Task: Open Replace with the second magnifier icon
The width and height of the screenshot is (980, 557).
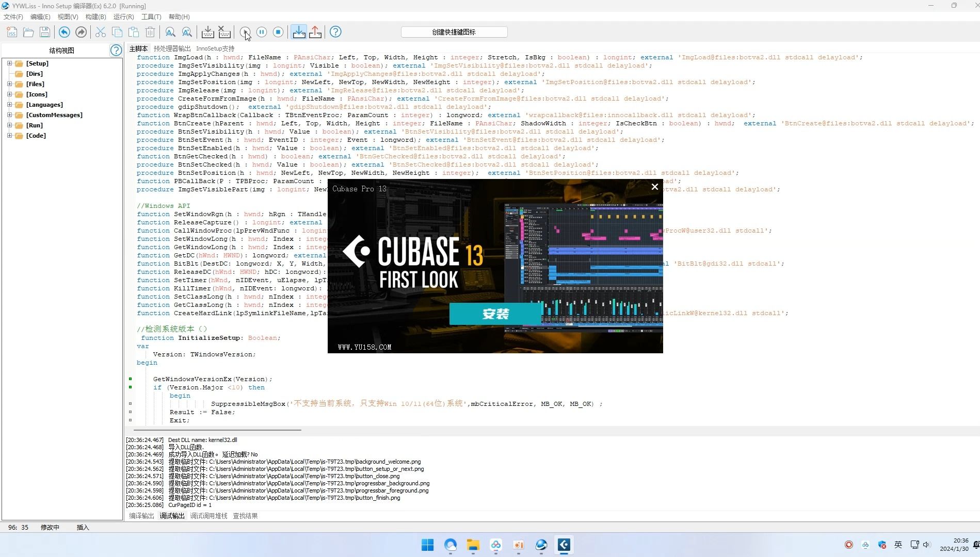Action: [x=187, y=32]
